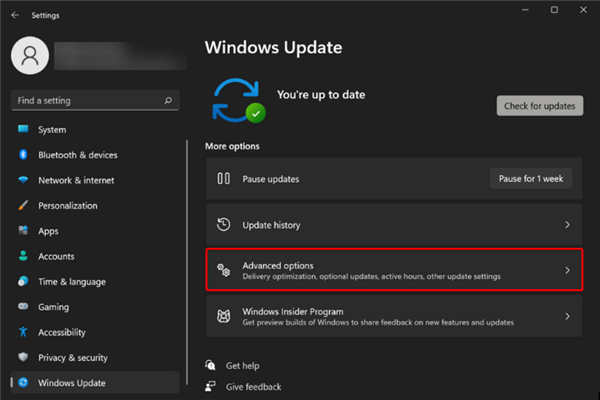Open the Get help link
The image size is (600, 400).
pyautogui.click(x=243, y=366)
